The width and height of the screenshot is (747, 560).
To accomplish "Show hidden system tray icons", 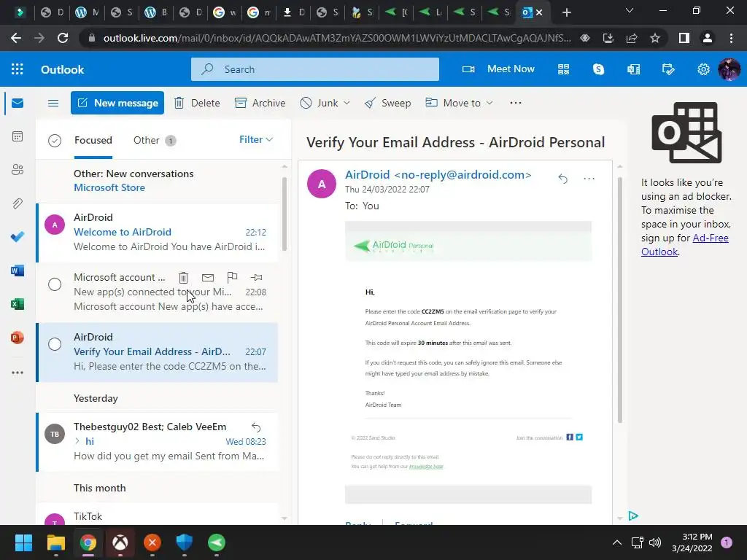I will [x=617, y=542].
